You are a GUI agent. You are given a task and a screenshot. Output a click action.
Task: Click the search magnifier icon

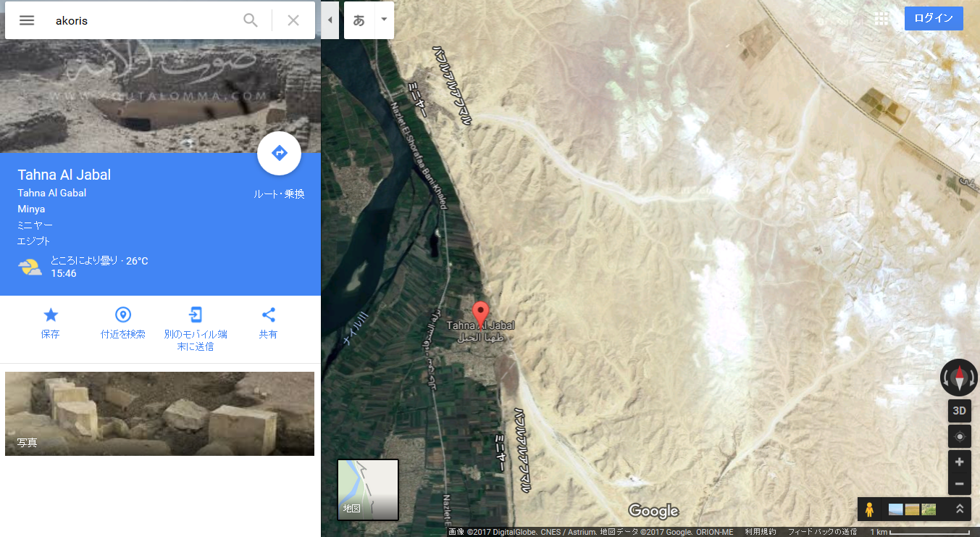(251, 20)
